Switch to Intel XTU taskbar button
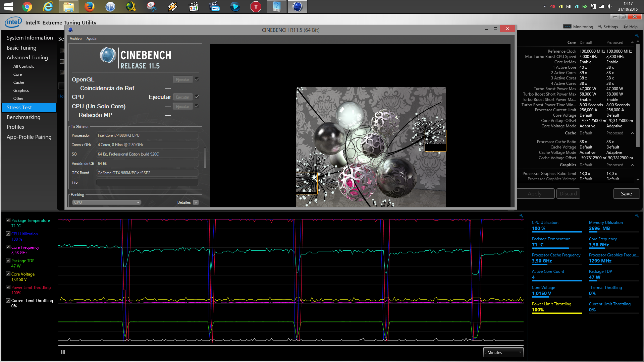The height and width of the screenshot is (362, 644). click(277, 6)
